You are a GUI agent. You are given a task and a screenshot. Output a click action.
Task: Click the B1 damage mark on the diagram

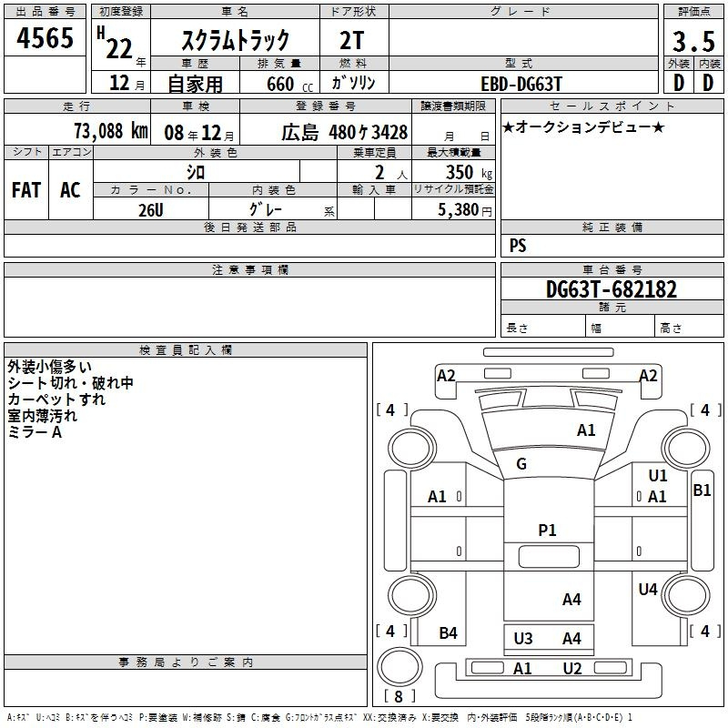tap(702, 490)
